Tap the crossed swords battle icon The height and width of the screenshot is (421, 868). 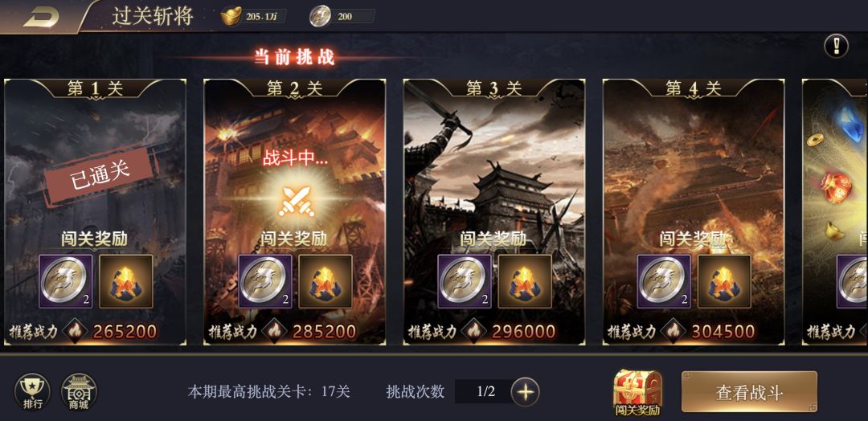[297, 202]
